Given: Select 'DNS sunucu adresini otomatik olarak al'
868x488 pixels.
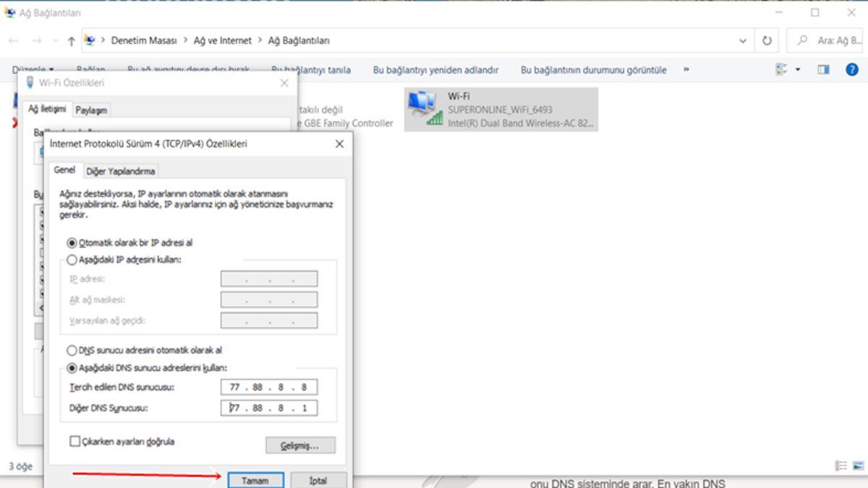Looking at the screenshot, I should point(72,350).
